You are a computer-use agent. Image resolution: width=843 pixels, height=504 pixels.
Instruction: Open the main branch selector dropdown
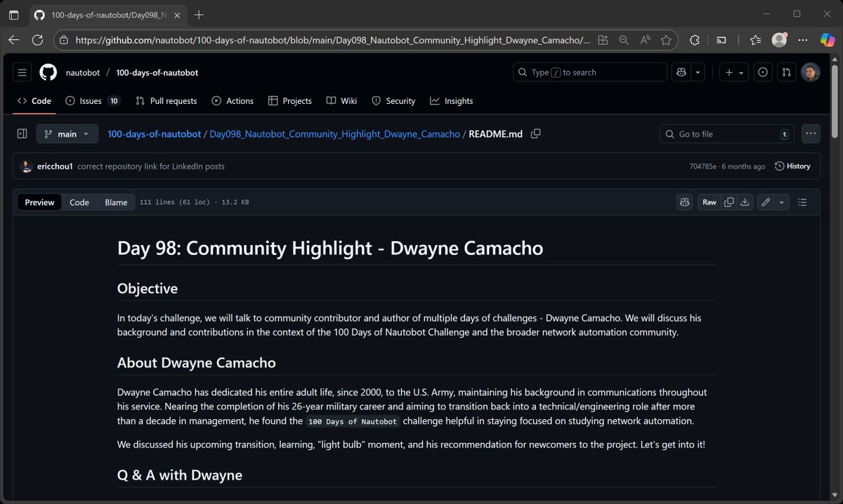tap(67, 133)
